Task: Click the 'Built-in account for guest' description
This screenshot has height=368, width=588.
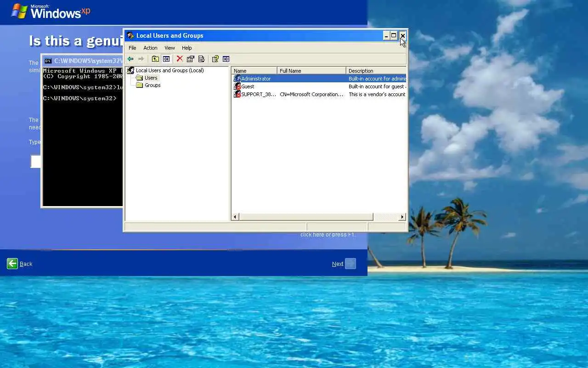Action: [377, 86]
